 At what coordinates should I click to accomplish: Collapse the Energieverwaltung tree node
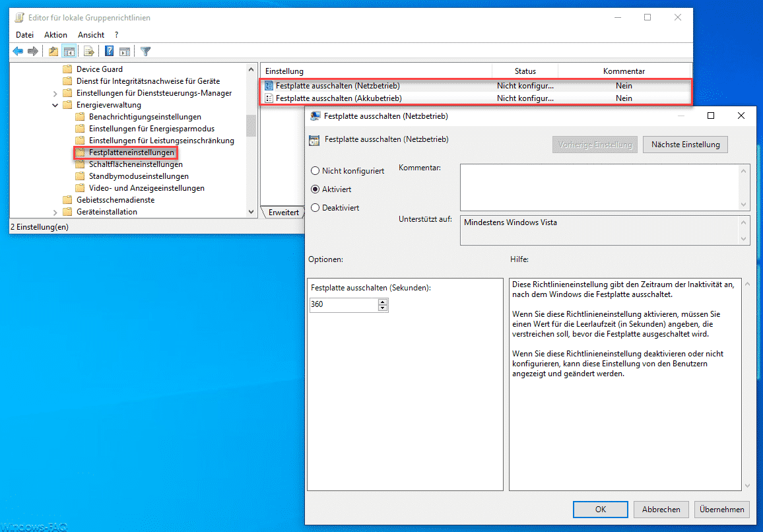(55, 105)
